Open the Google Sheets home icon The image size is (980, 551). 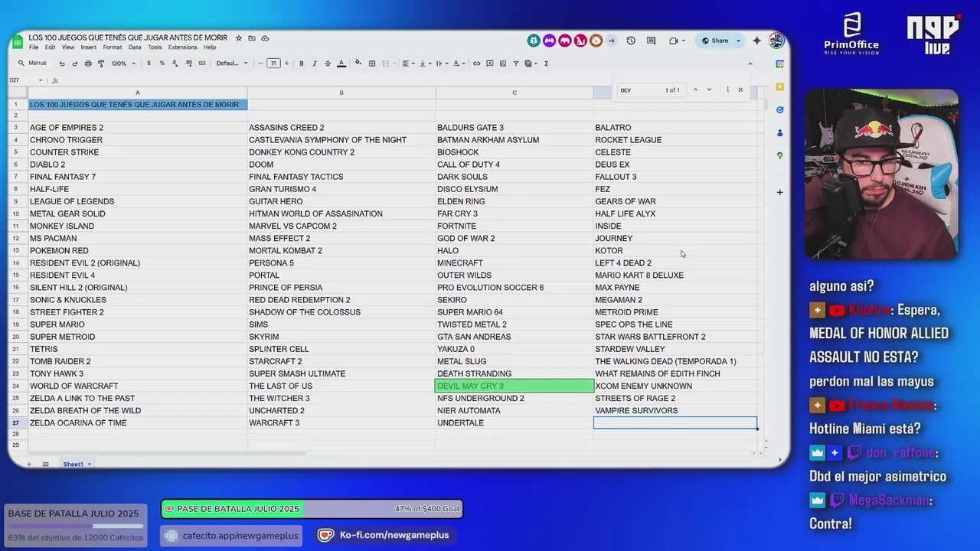[x=18, y=42]
